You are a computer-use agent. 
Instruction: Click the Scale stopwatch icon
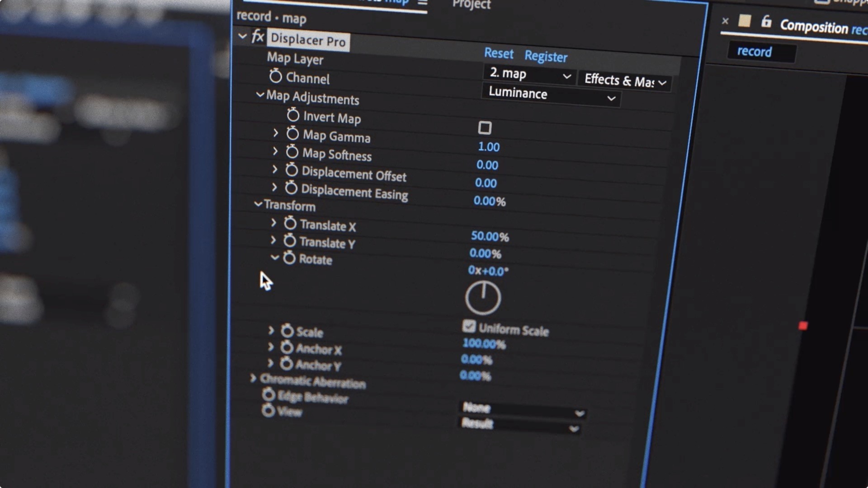(287, 332)
